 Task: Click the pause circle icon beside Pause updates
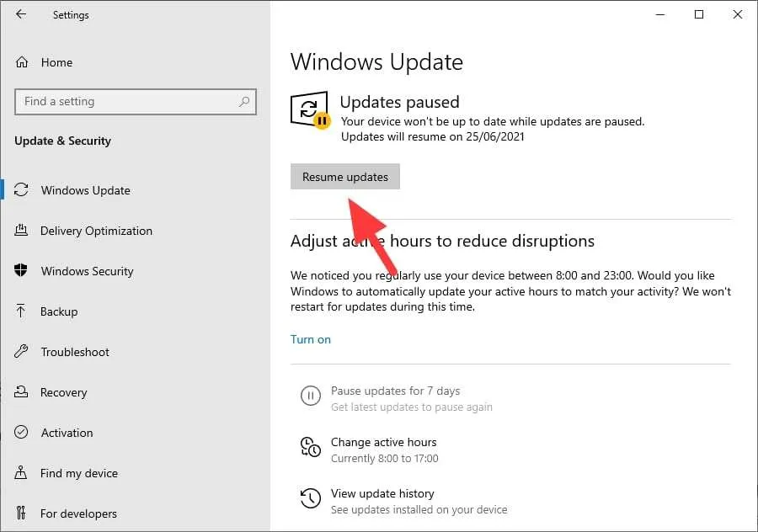310,396
